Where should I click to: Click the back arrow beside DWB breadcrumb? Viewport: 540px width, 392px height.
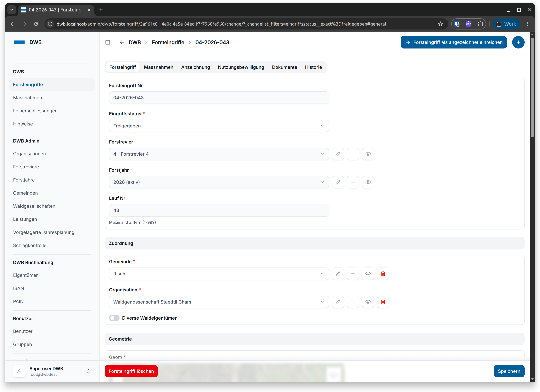(x=122, y=42)
